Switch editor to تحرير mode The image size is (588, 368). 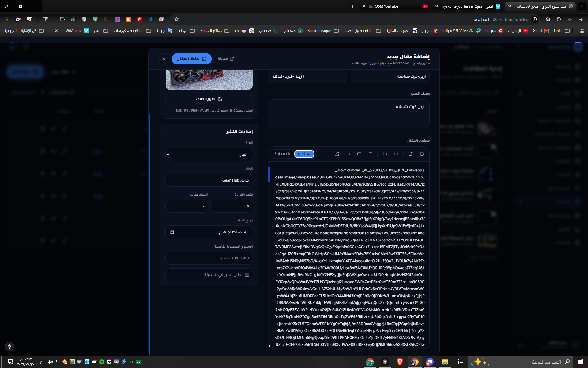(304, 154)
